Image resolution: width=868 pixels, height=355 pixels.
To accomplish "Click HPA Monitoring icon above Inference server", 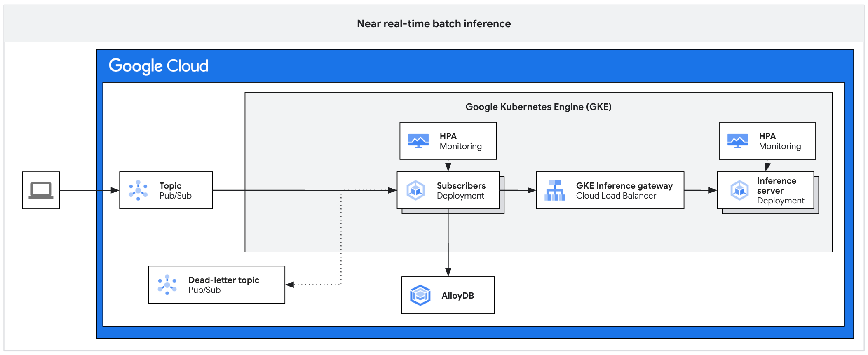I will coord(737,141).
